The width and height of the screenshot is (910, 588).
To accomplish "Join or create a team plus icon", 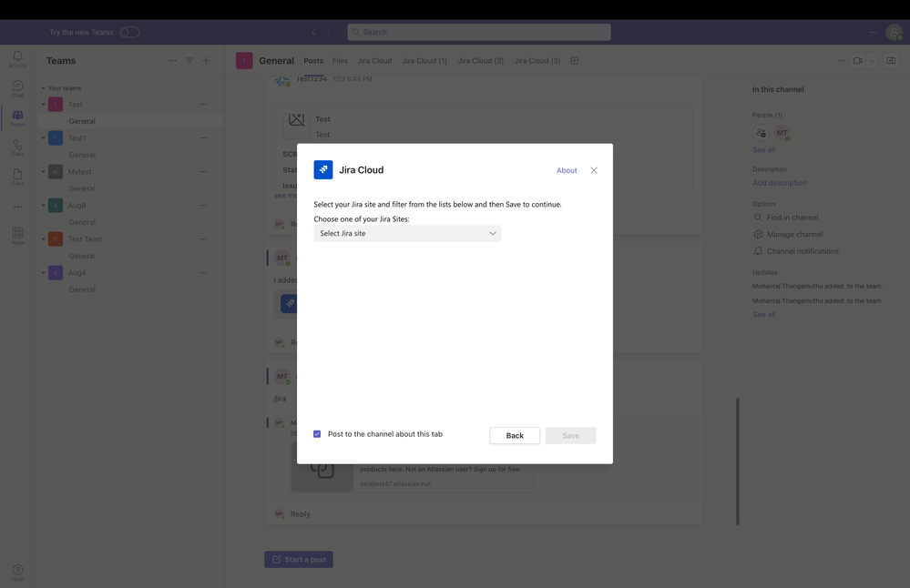I will click(x=206, y=60).
